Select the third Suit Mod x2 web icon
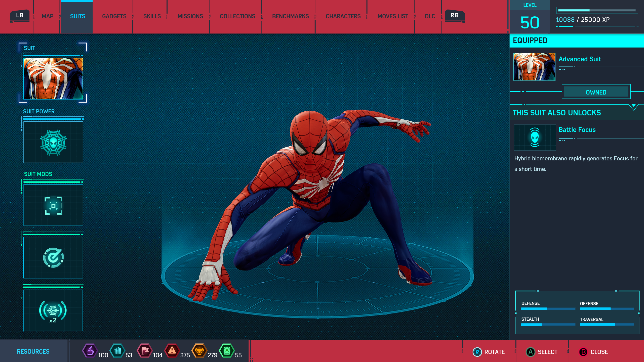Image resolution: width=644 pixels, height=362 pixels. pos(53,311)
